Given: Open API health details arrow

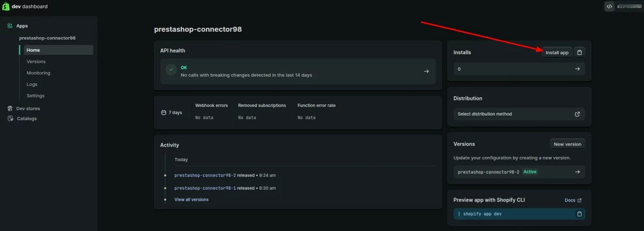Looking at the screenshot, I should 427,71.
